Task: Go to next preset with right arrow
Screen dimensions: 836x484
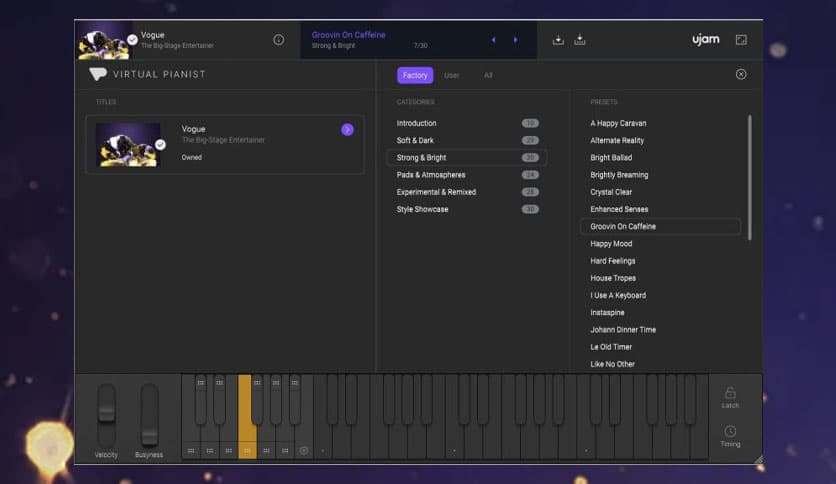Action: (516, 40)
